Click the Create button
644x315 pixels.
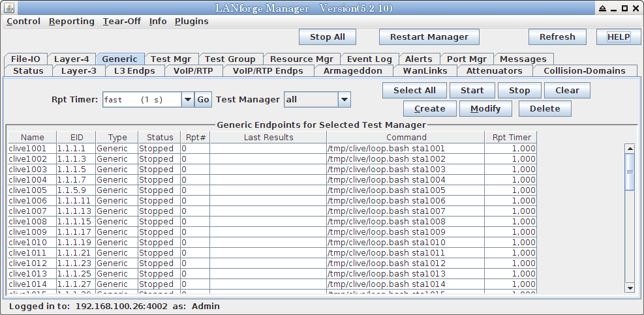[429, 109]
